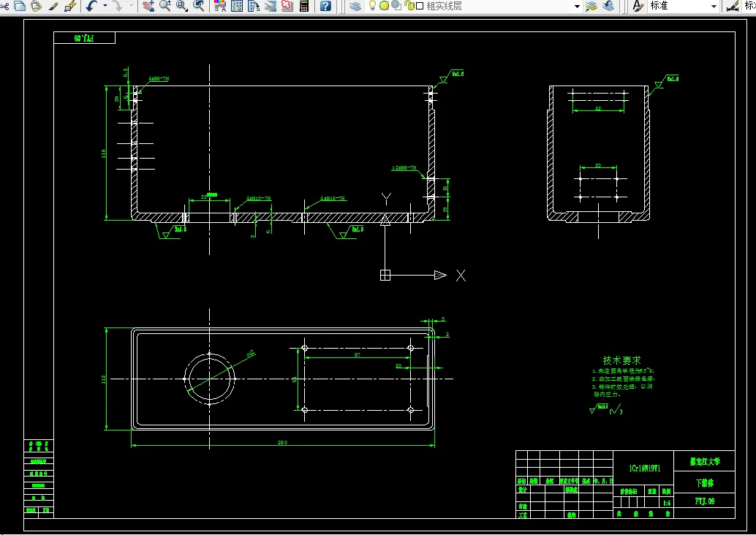The image size is (756, 535).
Task: Open the Layer Properties Manager icon
Action: tap(355, 6)
